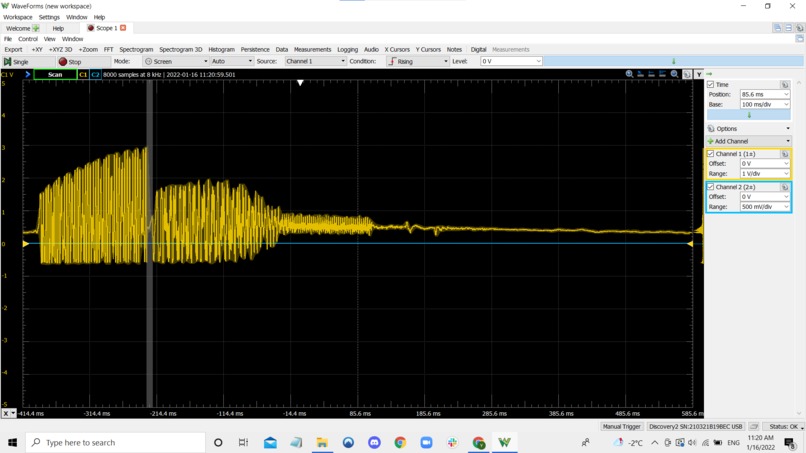Click the C2 channel label in the plot header
Viewport: 806px width, 453px height.
click(95, 75)
